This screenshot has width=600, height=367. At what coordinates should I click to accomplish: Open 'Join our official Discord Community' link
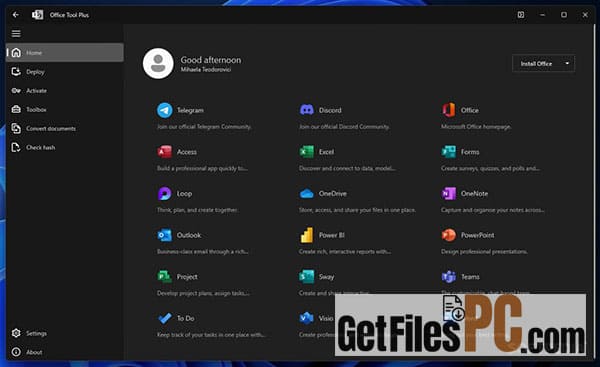(344, 127)
